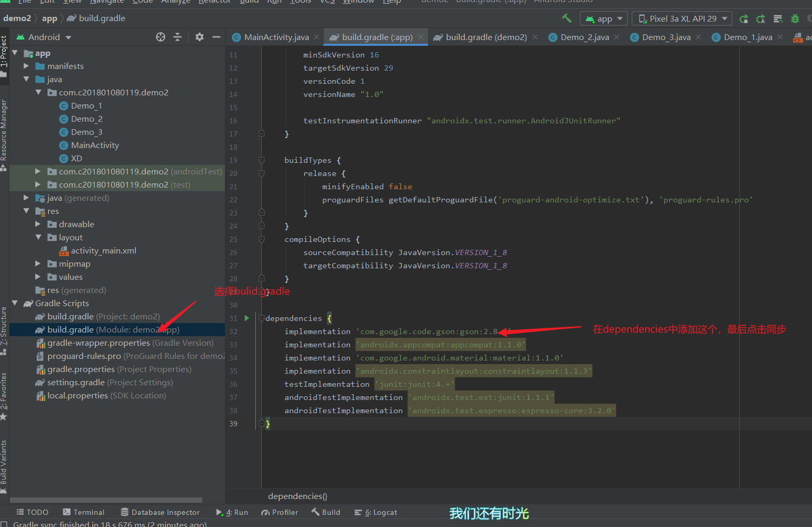This screenshot has width=812, height=527.
Task: Open the Run tool window
Action: coord(232,512)
